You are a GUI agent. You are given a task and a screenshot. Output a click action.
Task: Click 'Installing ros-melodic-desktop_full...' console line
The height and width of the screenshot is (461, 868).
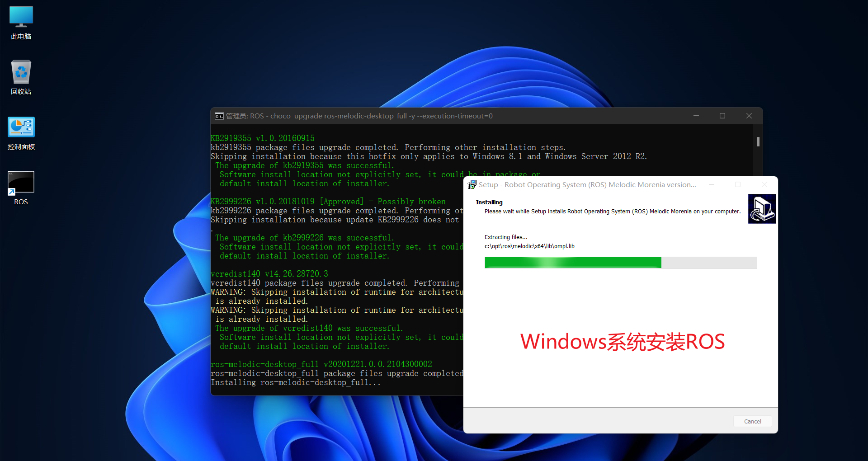tap(296, 382)
